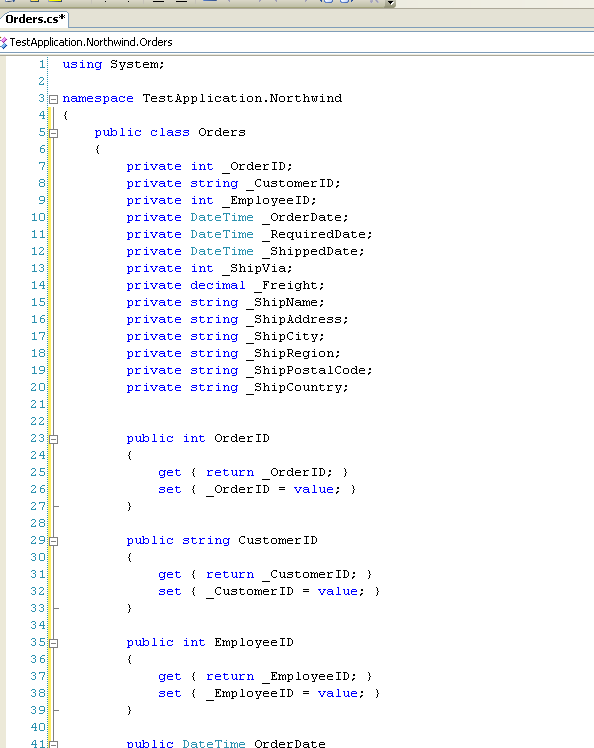594x748 pixels.
Task: Collapse the EmployeeID property outline
Action: click(54, 643)
